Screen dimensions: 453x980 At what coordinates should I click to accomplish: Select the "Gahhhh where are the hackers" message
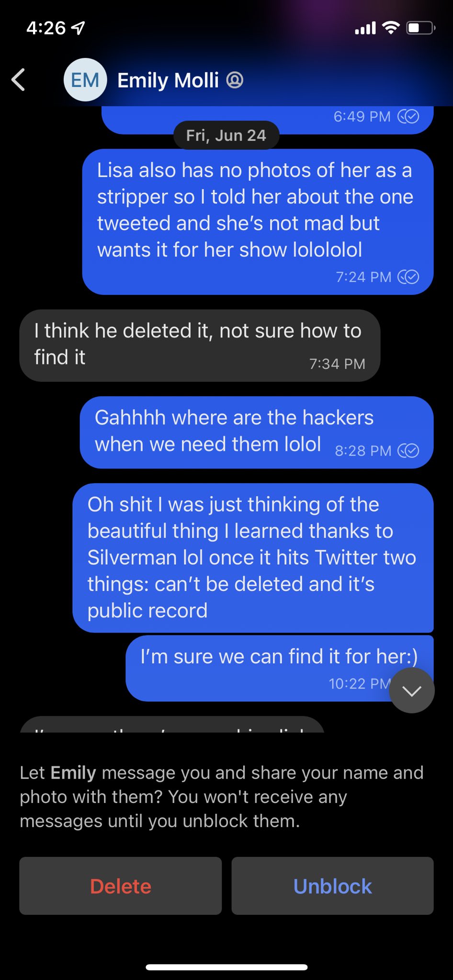pos(257,432)
